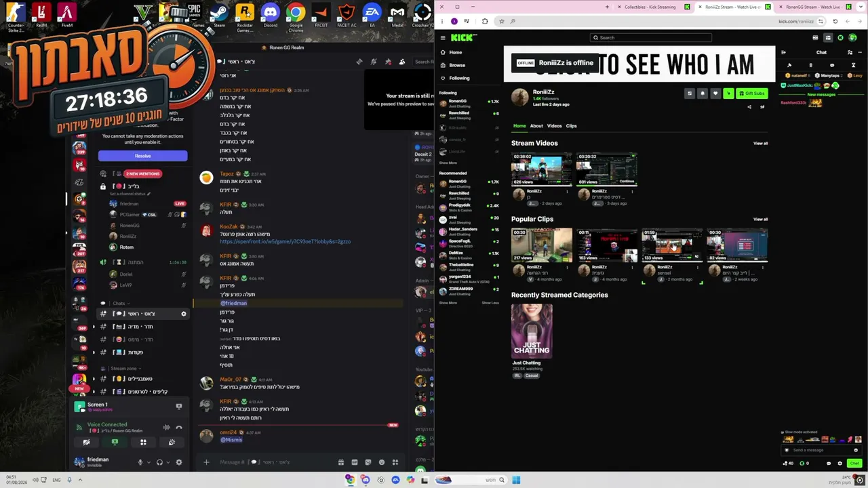868x488 pixels.
Task: Open the Videos tab on RoniiiZz channel
Action: (555, 126)
